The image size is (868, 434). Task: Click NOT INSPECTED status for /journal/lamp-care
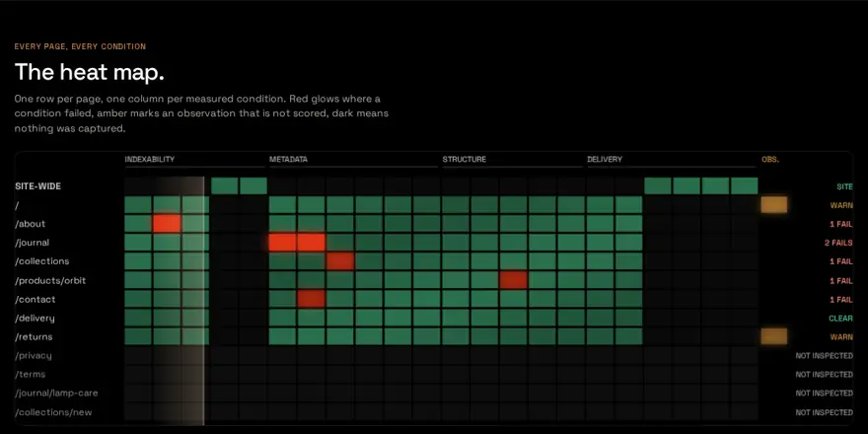click(x=825, y=394)
